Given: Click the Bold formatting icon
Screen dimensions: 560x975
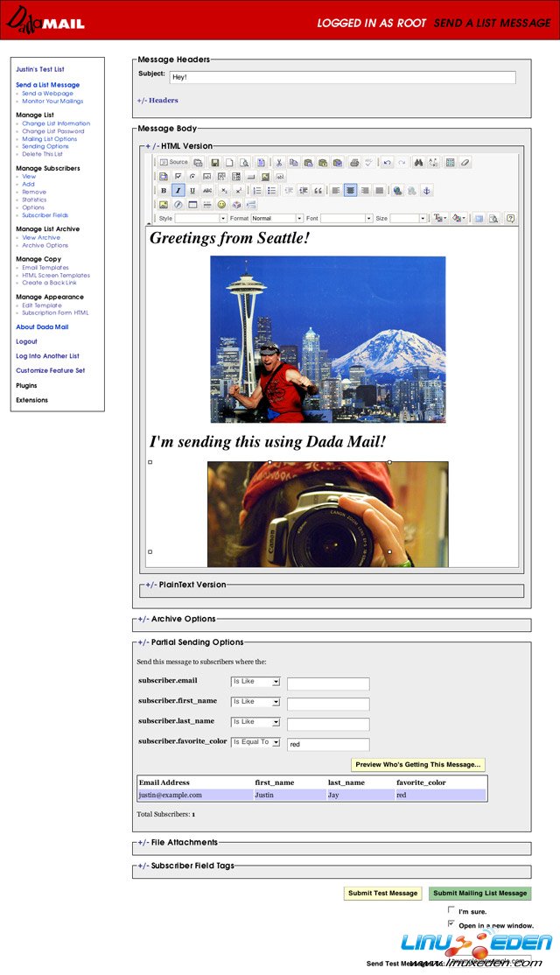Looking at the screenshot, I should 164,190.
